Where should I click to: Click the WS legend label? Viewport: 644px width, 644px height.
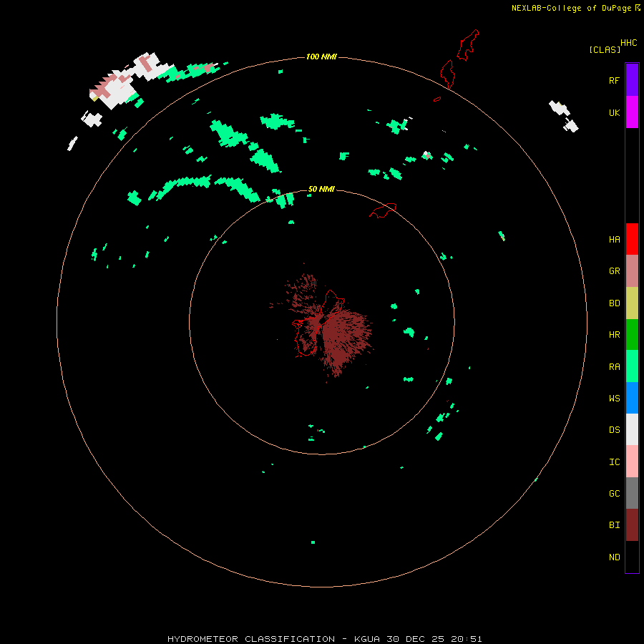click(x=615, y=399)
